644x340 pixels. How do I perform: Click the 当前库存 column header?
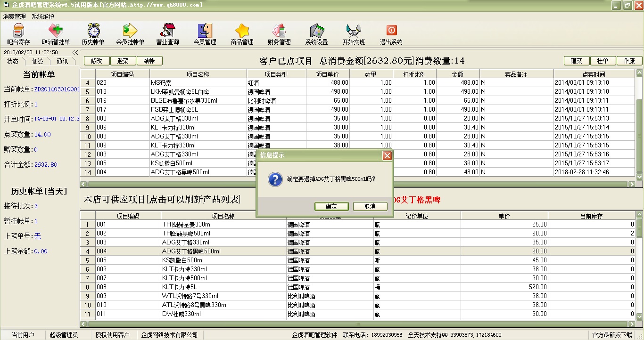coord(591,216)
